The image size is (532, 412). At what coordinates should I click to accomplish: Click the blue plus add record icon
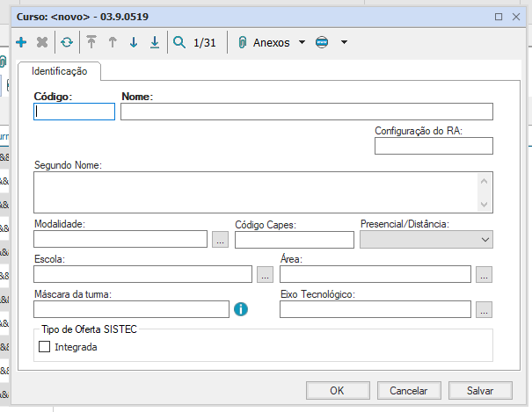click(21, 42)
